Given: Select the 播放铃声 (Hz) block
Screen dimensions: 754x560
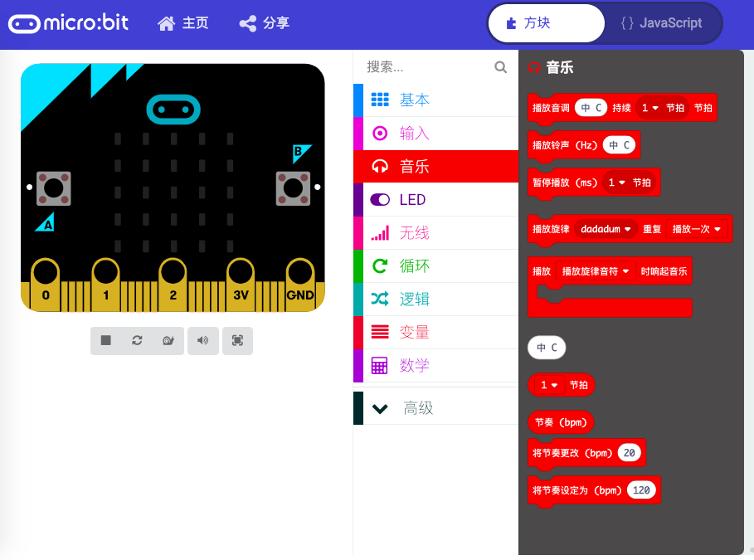Looking at the screenshot, I should 565,145.
